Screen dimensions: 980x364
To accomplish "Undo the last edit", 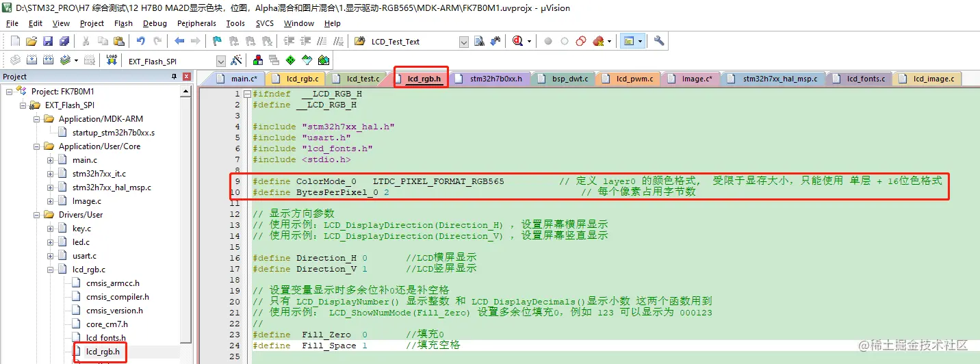I will [140, 41].
